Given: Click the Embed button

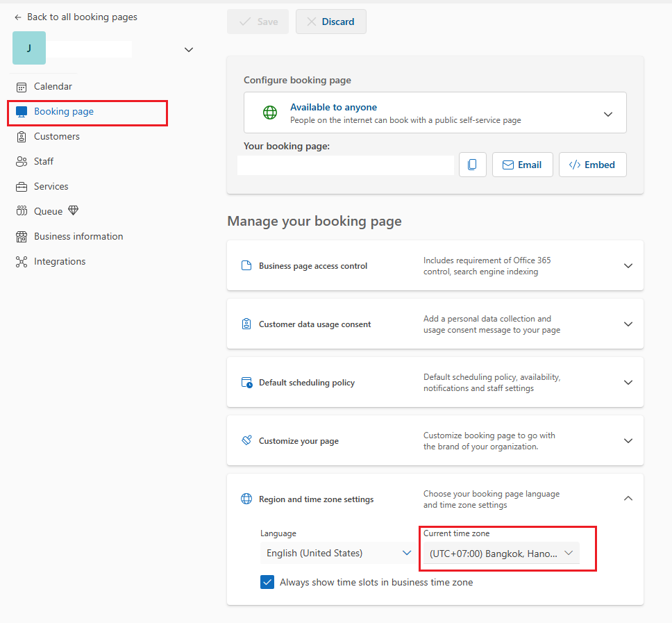Looking at the screenshot, I should pyautogui.click(x=592, y=165).
